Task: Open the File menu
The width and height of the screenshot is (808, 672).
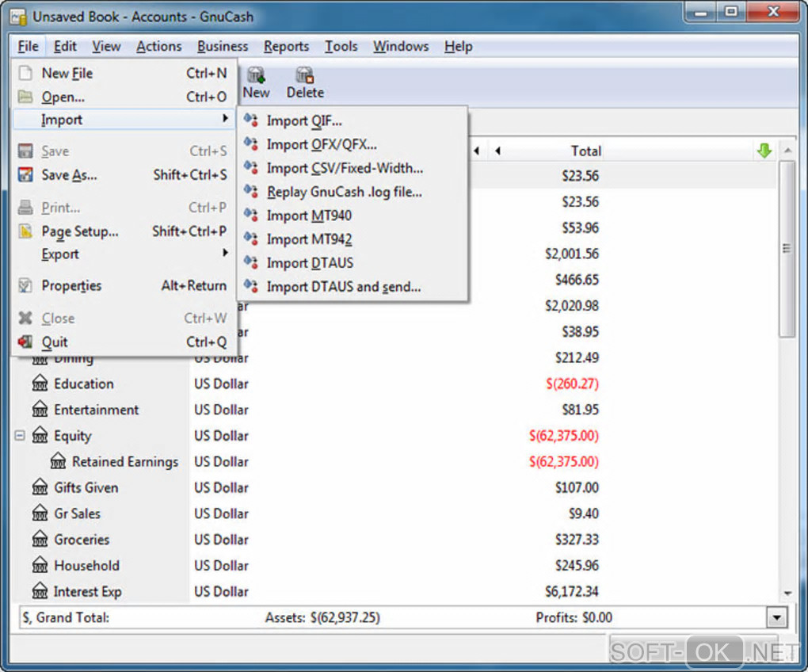Action: point(28,47)
